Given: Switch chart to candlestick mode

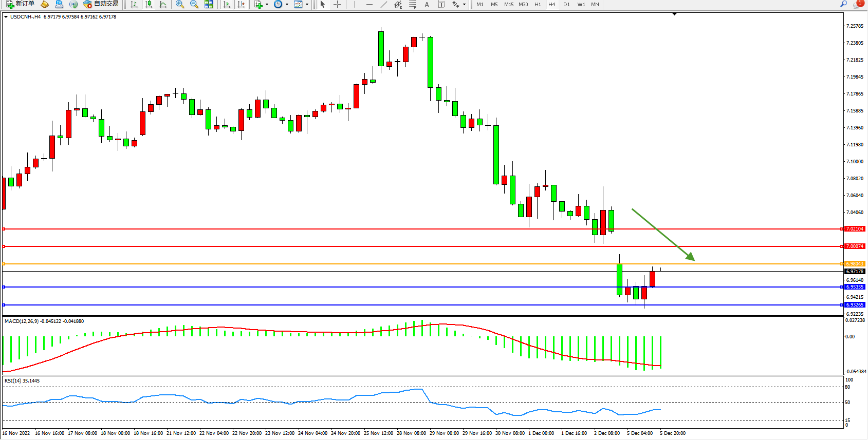Looking at the screenshot, I should pos(149,4).
